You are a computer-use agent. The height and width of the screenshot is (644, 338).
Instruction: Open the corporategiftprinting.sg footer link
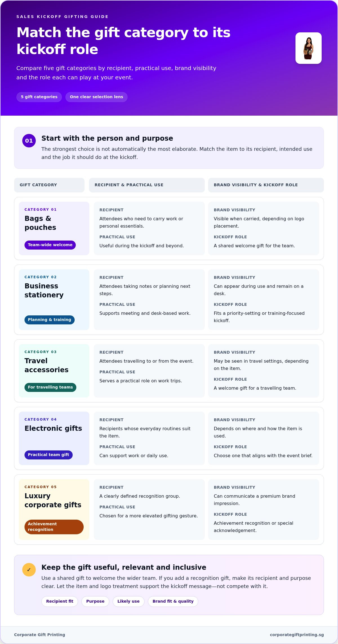click(297, 634)
